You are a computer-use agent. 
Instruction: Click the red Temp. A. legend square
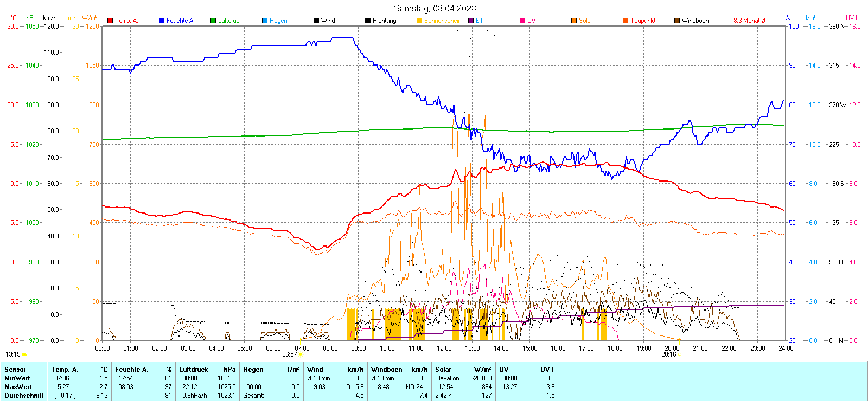click(x=110, y=21)
